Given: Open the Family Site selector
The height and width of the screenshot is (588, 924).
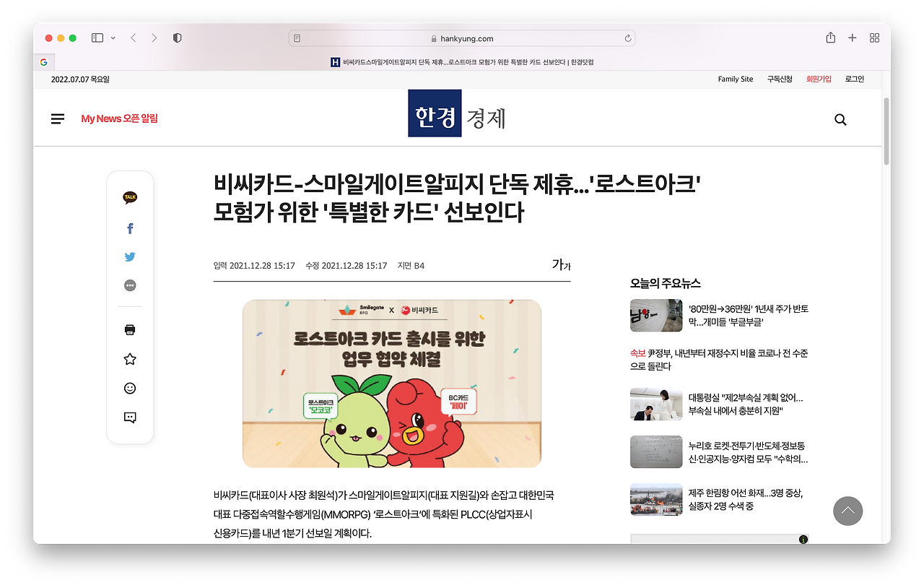Looking at the screenshot, I should tap(736, 79).
